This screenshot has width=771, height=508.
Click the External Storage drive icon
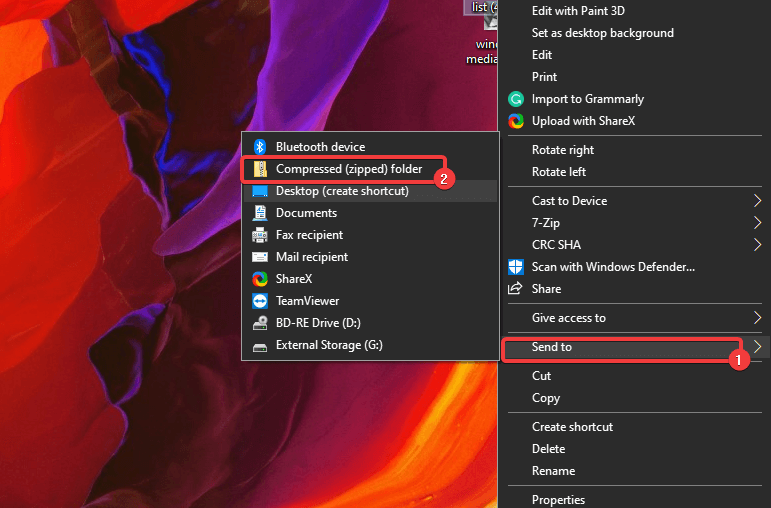pyautogui.click(x=260, y=348)
